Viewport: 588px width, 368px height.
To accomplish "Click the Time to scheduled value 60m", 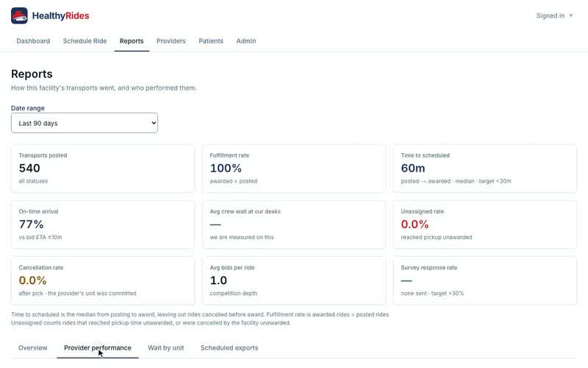I will click(413, 169).
